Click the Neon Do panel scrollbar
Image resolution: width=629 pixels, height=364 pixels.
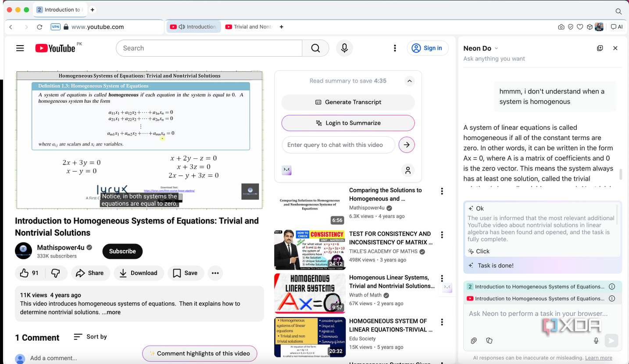(620, 174)
